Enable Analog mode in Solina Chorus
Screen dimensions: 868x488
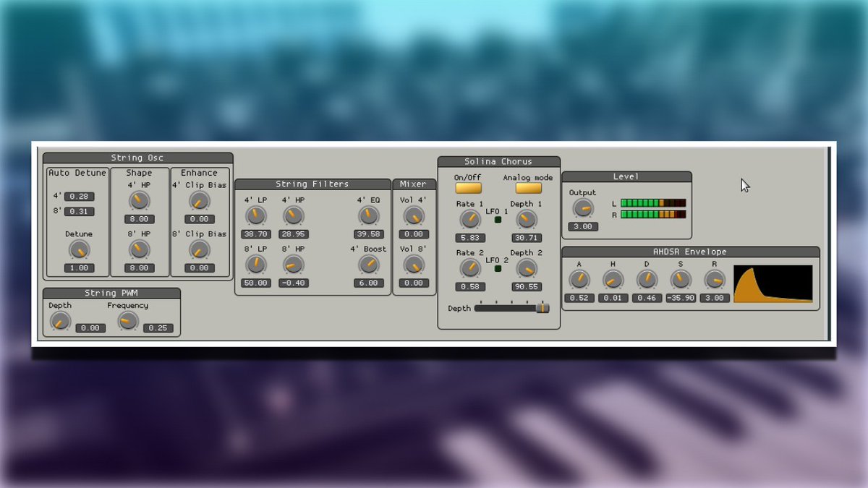pyautogui.click(x=527, y=188)
